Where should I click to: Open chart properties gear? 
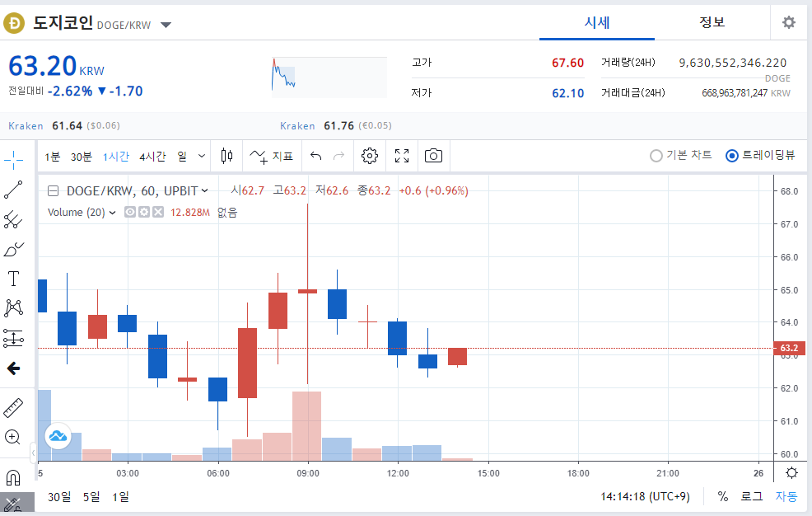[x=370, y=156]
